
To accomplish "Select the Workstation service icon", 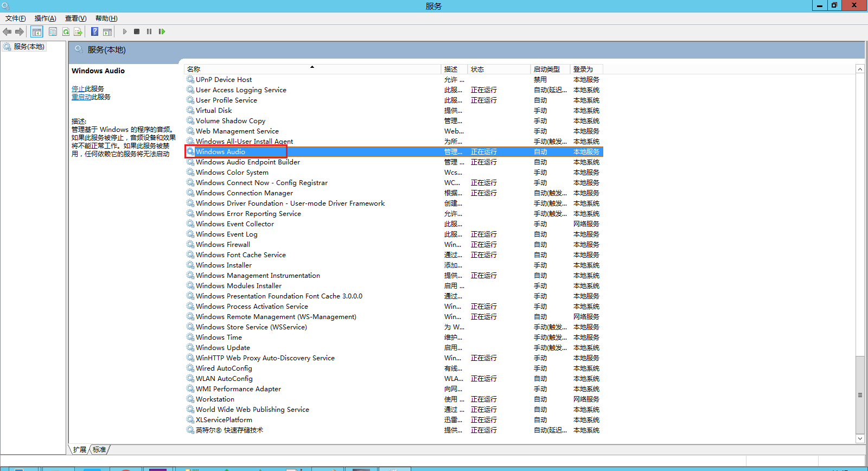I will (x=190, y=399).
